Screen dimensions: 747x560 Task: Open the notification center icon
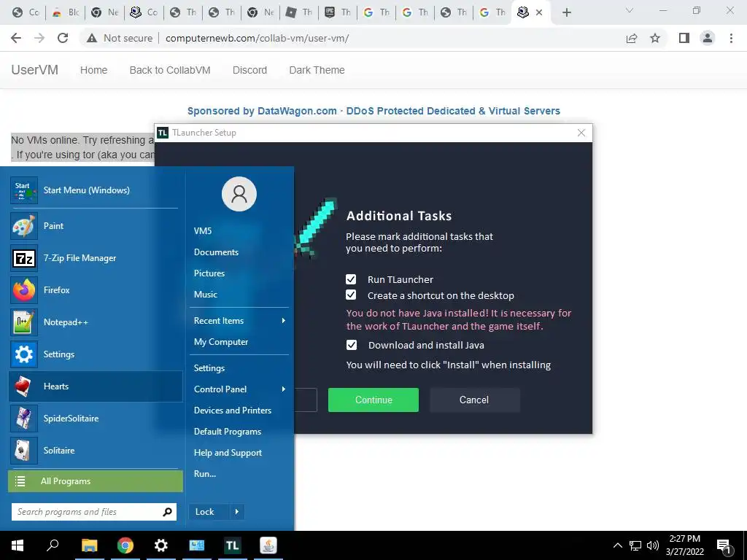724,546
